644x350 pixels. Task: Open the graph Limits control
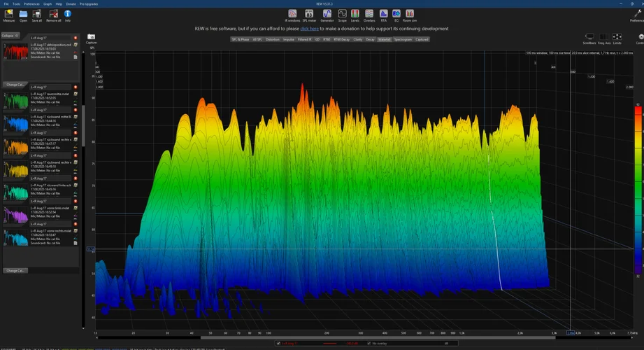[617, 38]
